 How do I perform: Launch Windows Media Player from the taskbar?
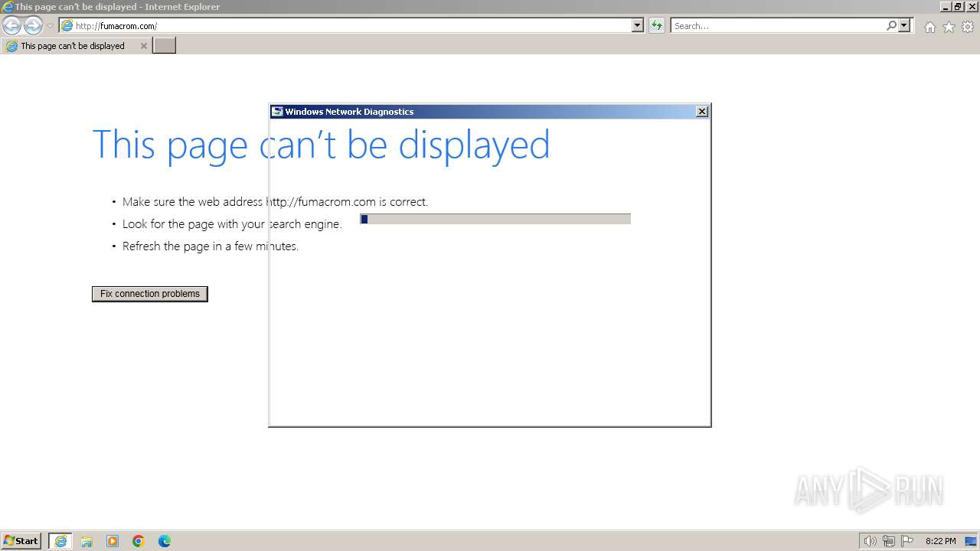coord(113,541)
